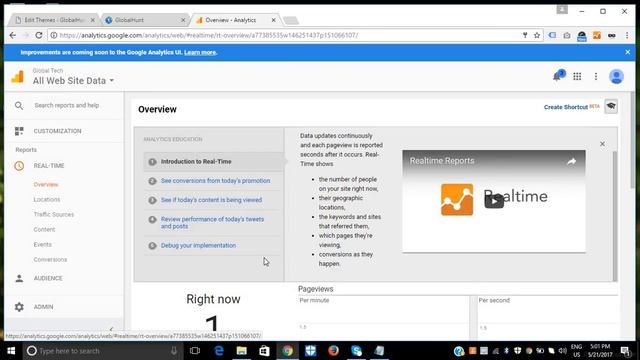Viewport: 640px width, 360px height.
Task: Open Skype from the taskbar
Action: tap(356, 351)
